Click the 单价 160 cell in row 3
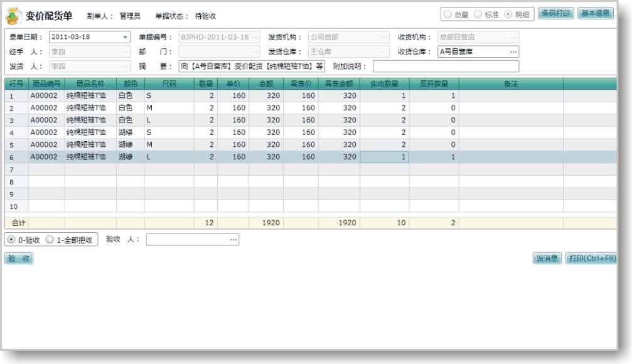The width and height of the screenshot is (632, 364). pos(233,120)
